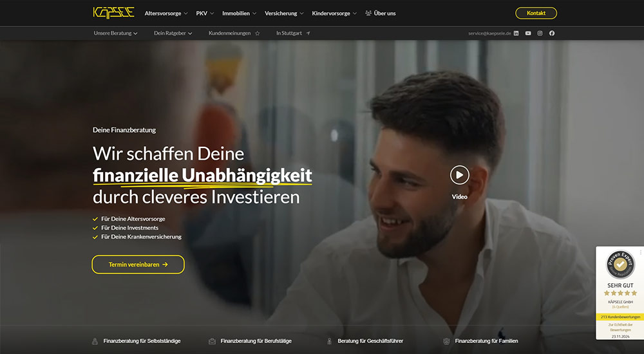Click the service@kaepsele.de email link
The width and height of the screenshot is (644, 354).
tap(489, 33)
